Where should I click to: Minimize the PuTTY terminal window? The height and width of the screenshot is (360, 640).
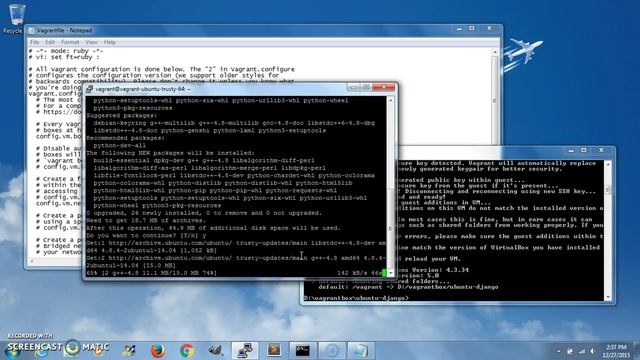[353, 87]
